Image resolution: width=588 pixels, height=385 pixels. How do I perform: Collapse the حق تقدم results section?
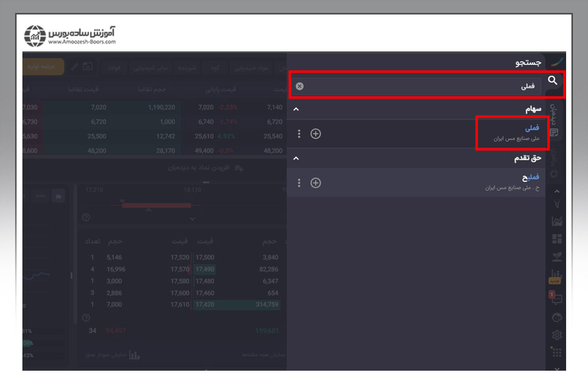[x=297, y=158]
